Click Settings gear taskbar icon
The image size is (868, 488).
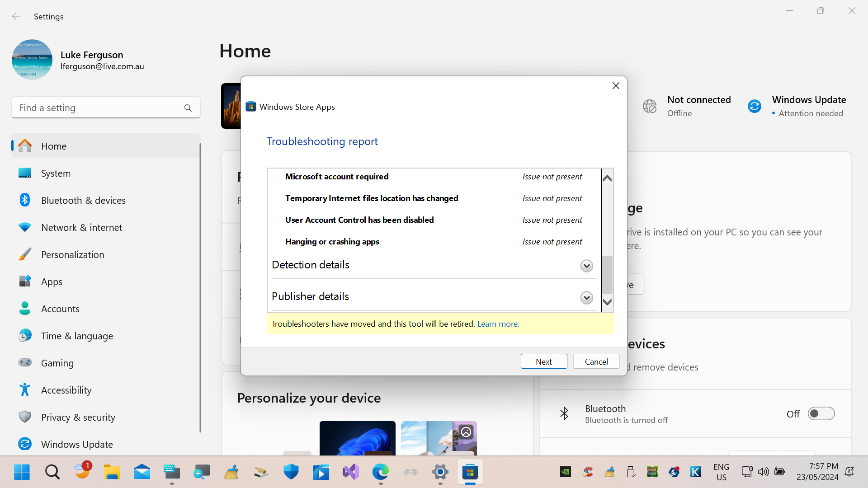coord(440,472)
